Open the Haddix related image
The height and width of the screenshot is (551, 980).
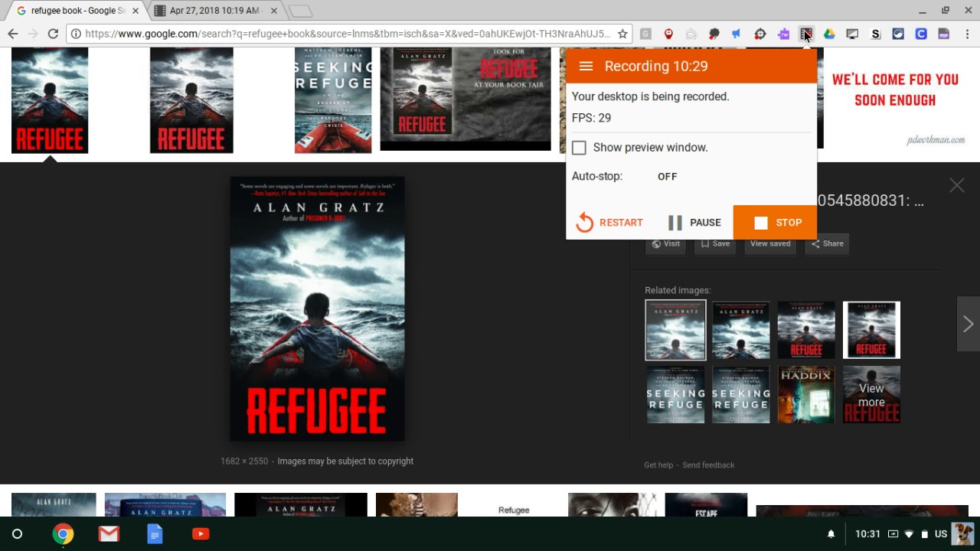coord(806,395)
